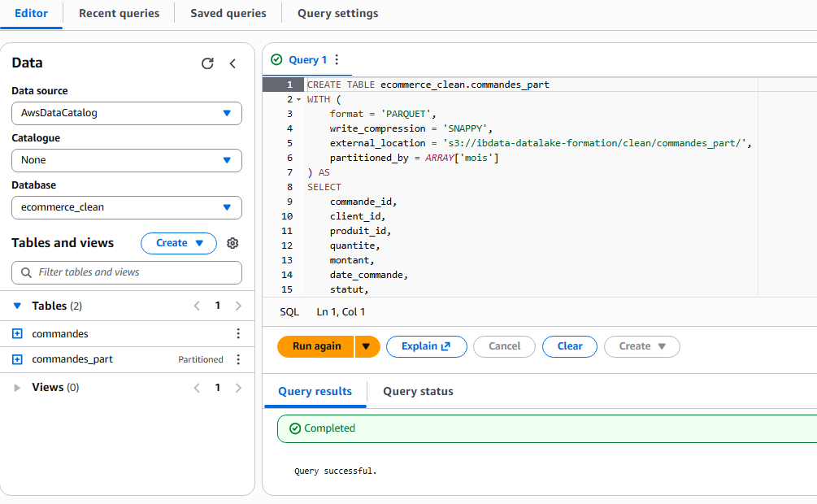Click line number 8 in gutter

pos(289,187)
